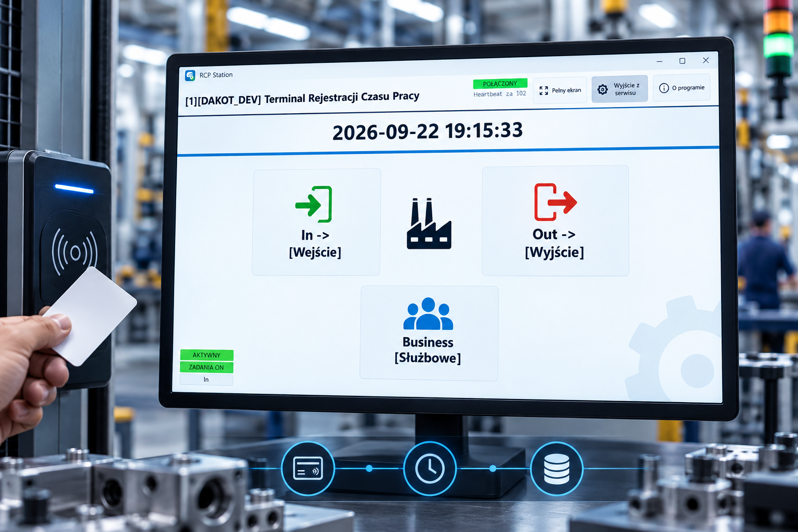Click the ZADANIA ON status label
The height and width of the screenshot is (532, 798).
pyautogui.click(x=206, y=367)
